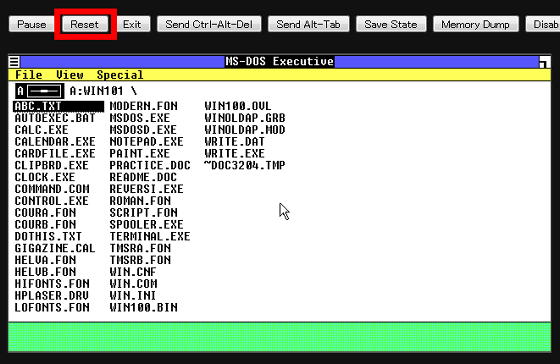
Task: Select CLIPBRD.EXE file
Action: tap(51, 165)
